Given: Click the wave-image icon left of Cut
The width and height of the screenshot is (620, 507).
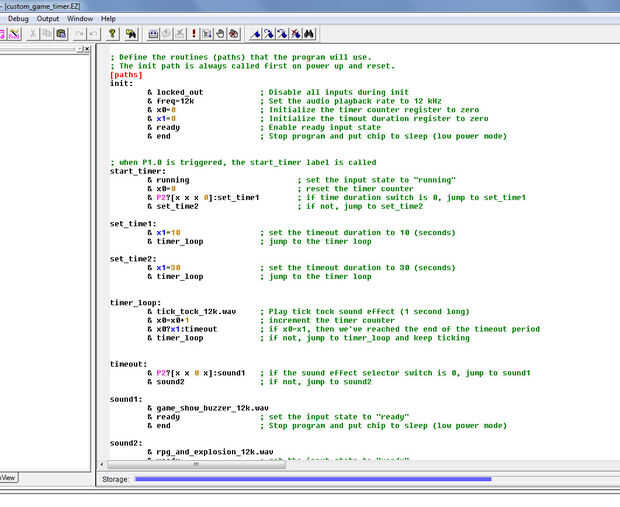Looking at the screenshot, I should point(15,34).
